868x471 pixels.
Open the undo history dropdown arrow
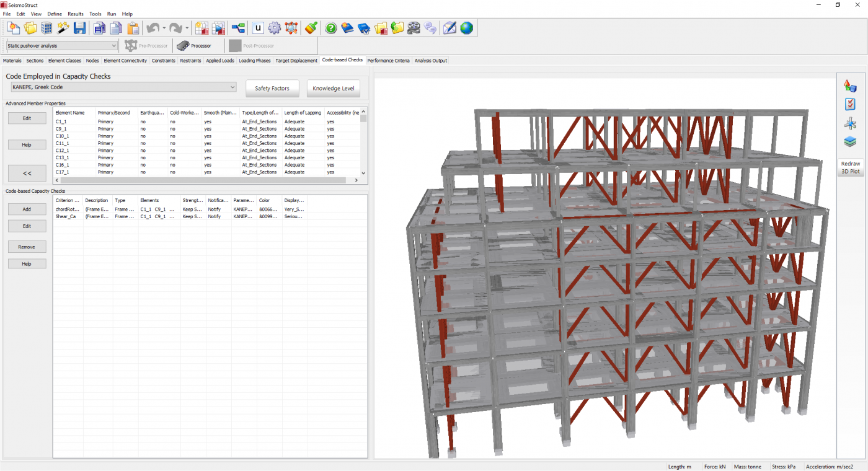(x=164, y=28)
